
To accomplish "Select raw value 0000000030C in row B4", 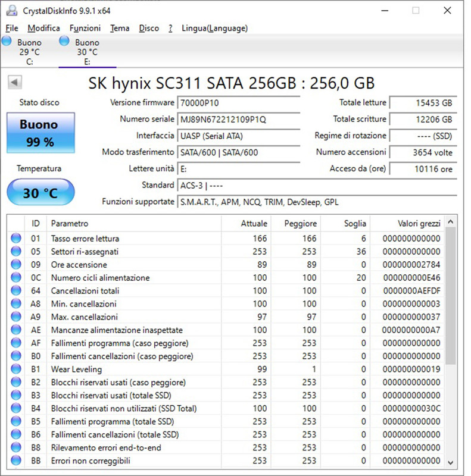I will pyautogui.click(x=411, y=408).
